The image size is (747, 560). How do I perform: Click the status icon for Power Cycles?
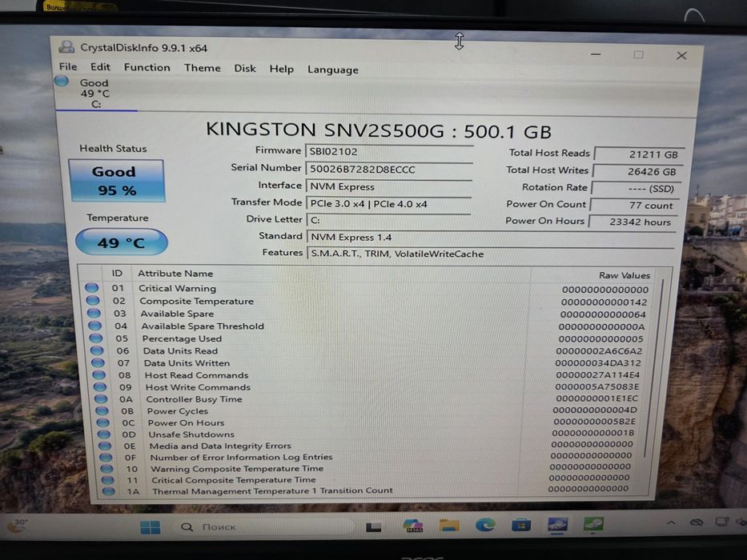(x=102, y=410)
